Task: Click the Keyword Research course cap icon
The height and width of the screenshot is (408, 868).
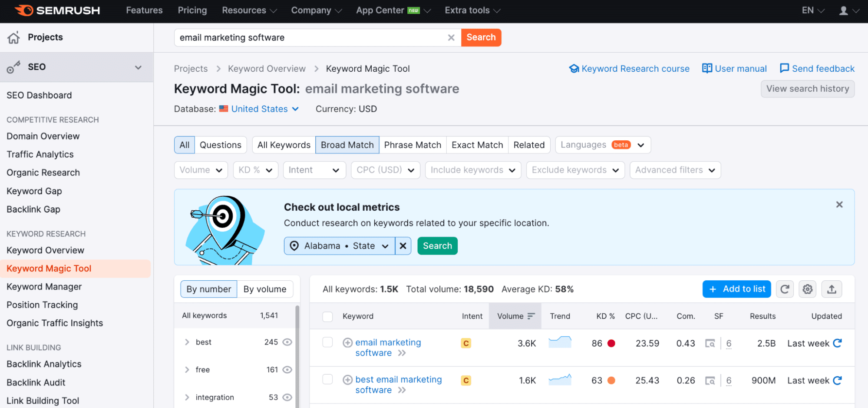Action: (574, 69)
